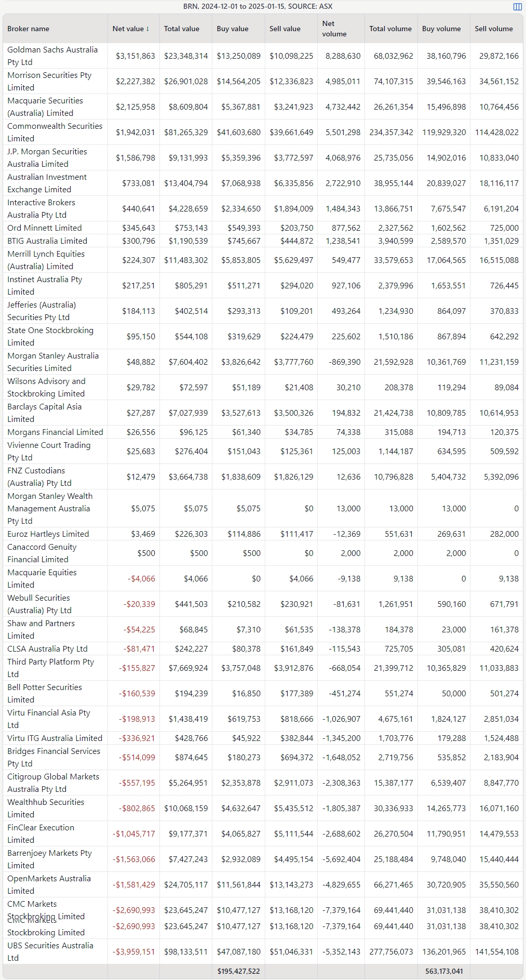
Task: Click Commonwealth Securities total value $81,265,329
Action: pyautogui.click(x=186, y=132)
